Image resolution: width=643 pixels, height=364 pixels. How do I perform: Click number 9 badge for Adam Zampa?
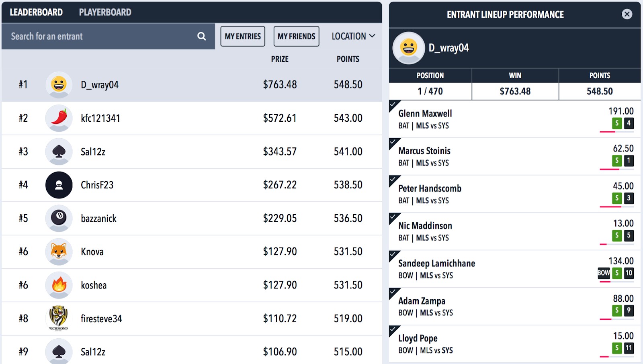coord(629,310)
